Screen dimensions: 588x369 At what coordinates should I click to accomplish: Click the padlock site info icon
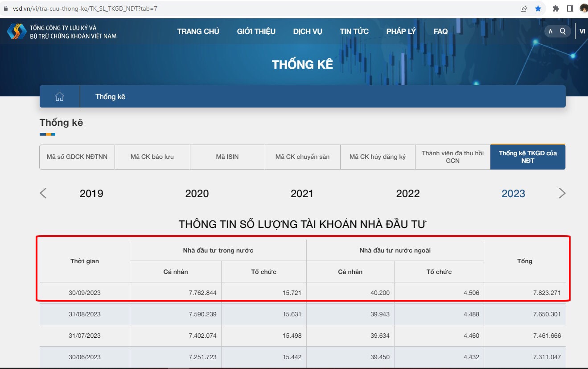pos(5,8)
